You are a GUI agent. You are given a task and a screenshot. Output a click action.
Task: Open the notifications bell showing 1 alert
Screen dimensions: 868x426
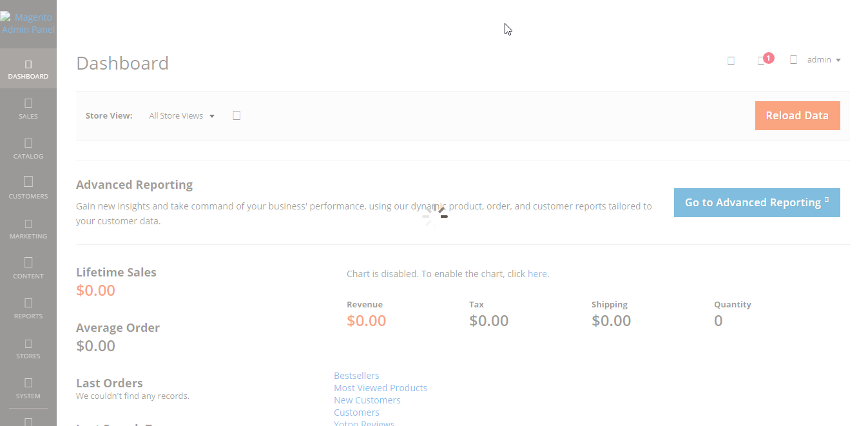[761, 59]
